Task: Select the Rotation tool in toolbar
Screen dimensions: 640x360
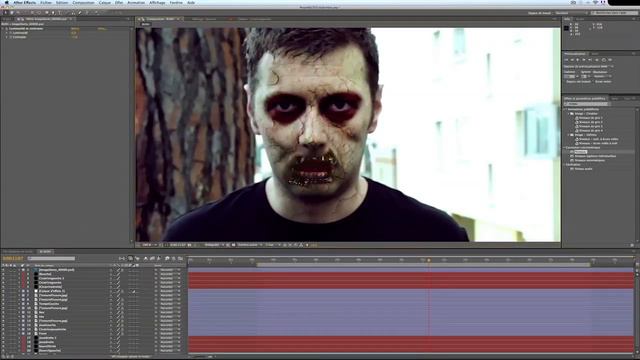Action: (x=25, y=13)
